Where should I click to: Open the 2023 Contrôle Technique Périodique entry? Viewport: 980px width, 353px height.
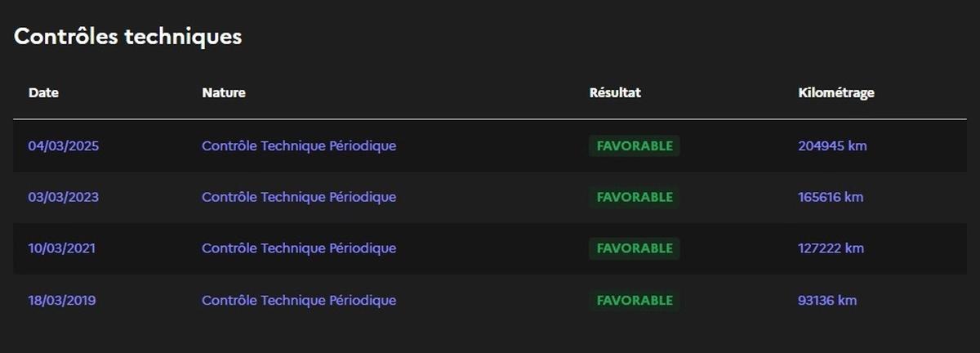[x=299, y=197]
